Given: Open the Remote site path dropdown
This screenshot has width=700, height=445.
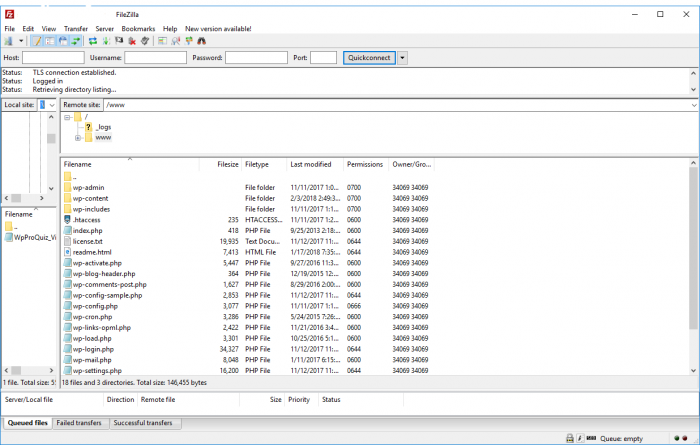Looking at the screenshot, I should [x=693, y=104].
